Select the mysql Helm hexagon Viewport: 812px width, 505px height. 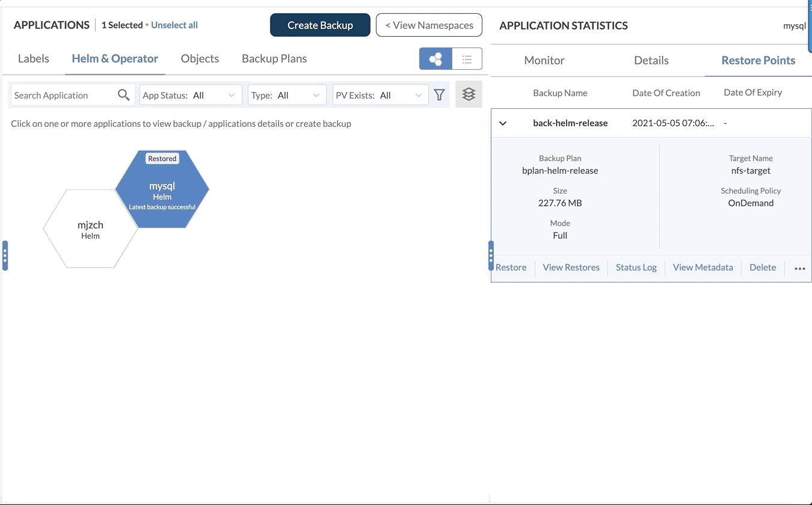(x=162, y=189)
